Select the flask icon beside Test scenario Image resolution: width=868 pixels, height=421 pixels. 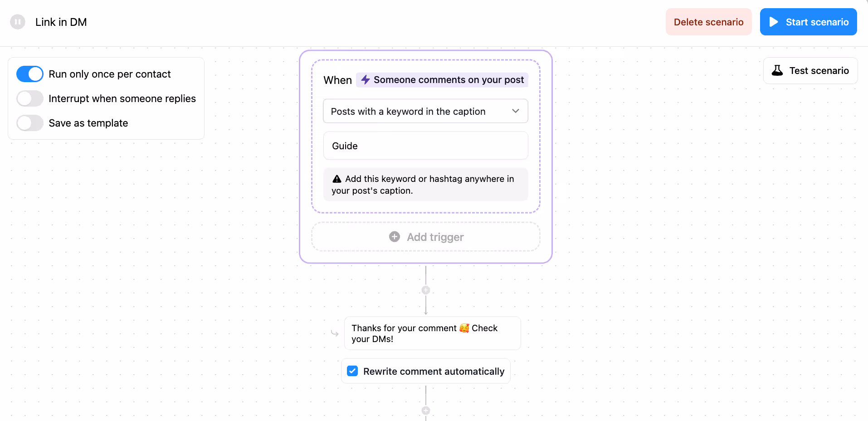[x=777, y=70]
